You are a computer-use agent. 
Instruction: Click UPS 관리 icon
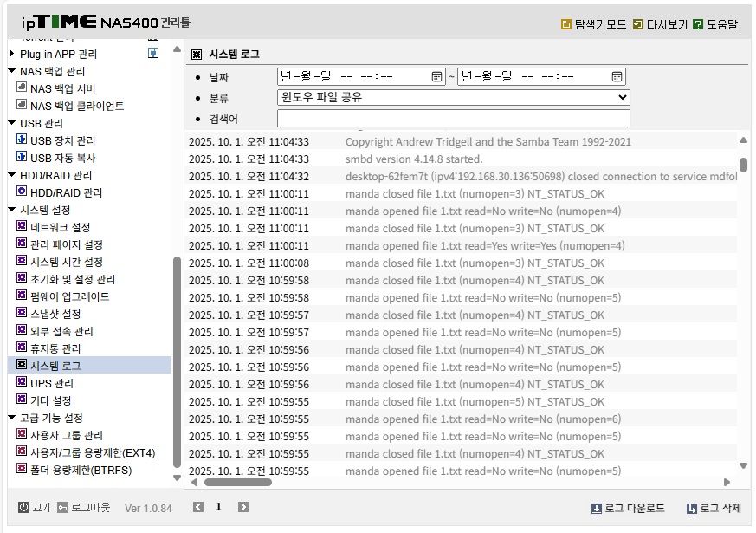coord(21,382)
